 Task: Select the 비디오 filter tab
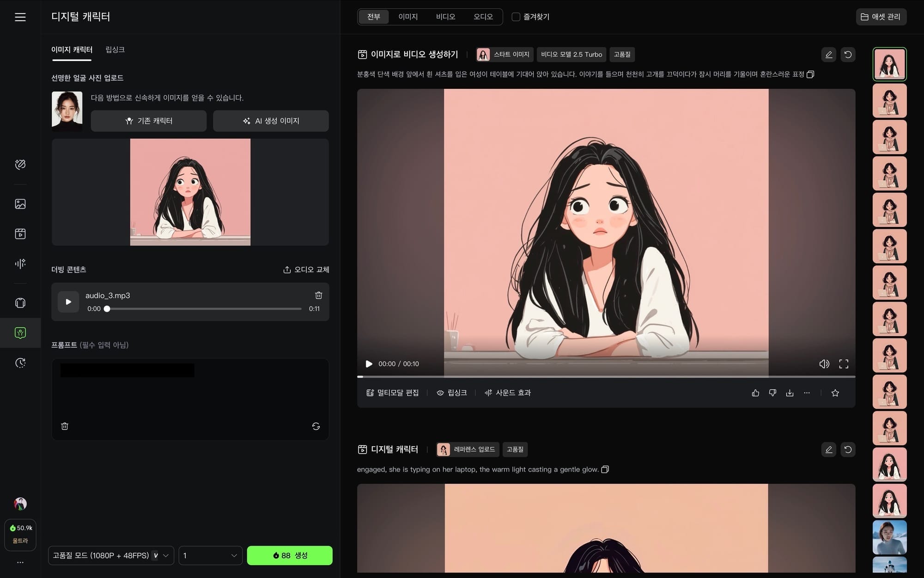tap(445, 17)
